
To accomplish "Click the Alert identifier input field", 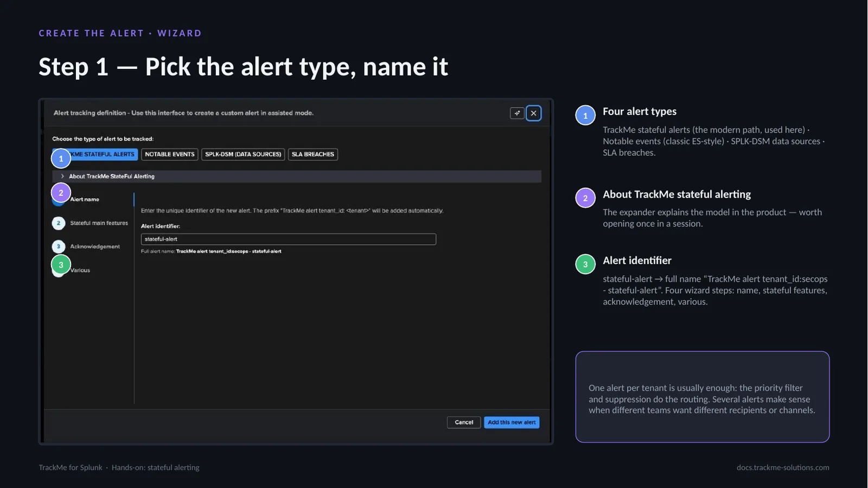I will (x=289, y=239).
